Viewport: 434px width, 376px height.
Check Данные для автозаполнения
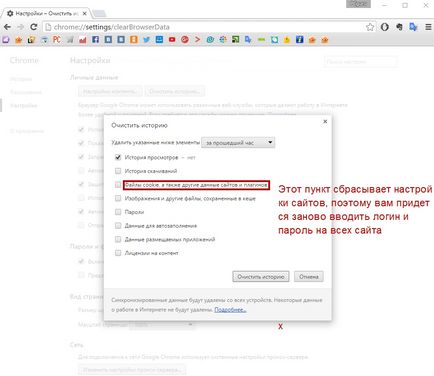pyautogui.click(x=118, y=226)
